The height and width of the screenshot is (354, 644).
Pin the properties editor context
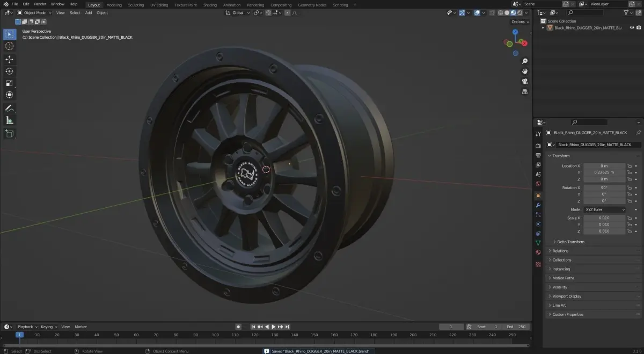coord(638,132)
